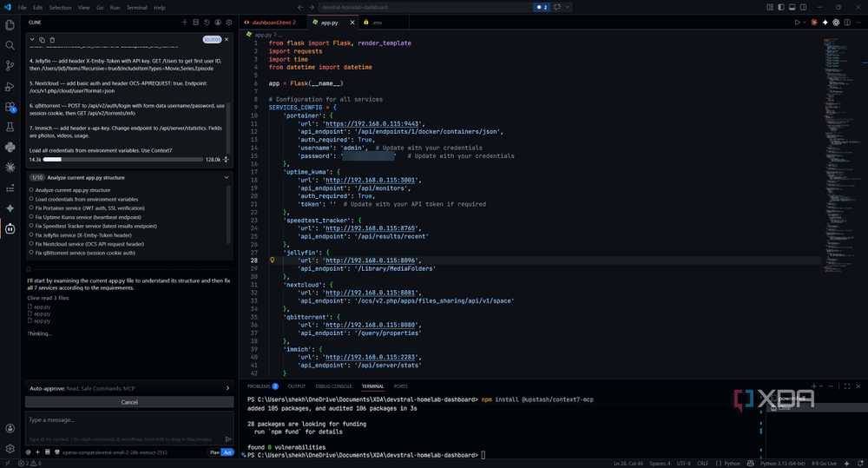Screen dimensions: 868x468
Task: Go back with the navigation arrow in title bar
Action: [x=300, y=7]
